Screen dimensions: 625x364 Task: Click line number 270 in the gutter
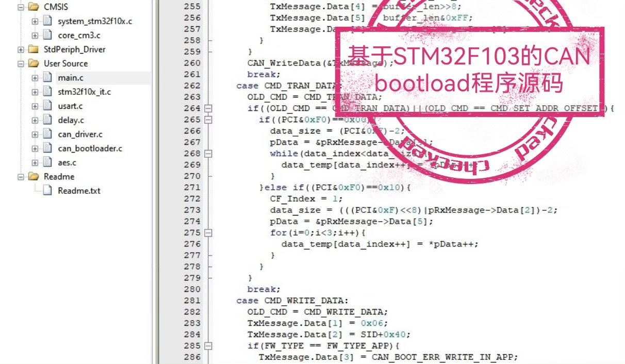(192, 176)
